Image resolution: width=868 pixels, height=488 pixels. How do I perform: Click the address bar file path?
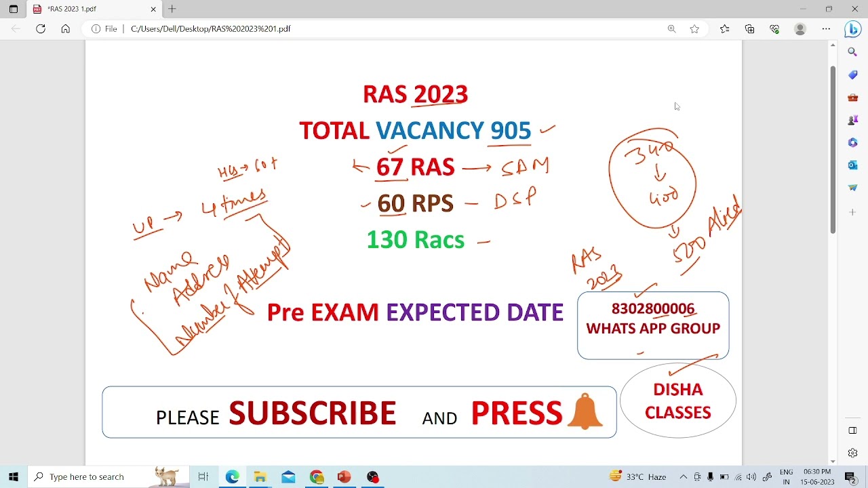coord(210,28)
